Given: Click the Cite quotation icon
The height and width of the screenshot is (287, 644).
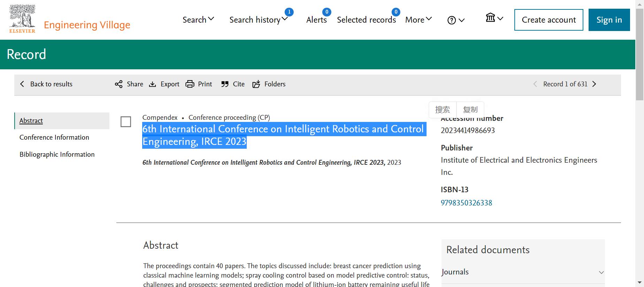Looking at the screenshot, I should (225, 84).
